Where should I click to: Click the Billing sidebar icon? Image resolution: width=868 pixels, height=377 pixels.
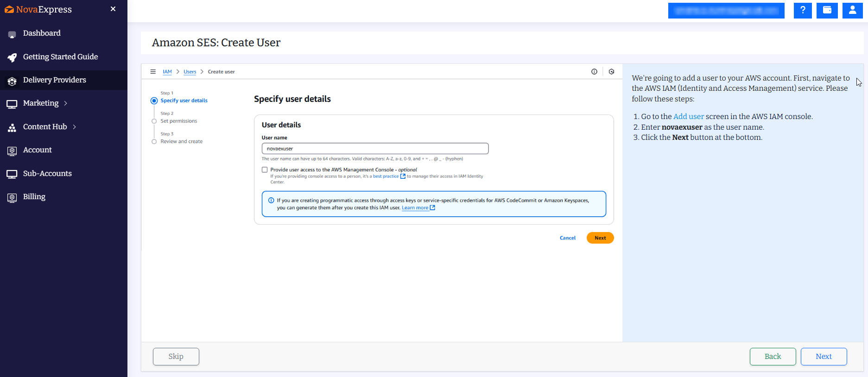coord(12,197)
